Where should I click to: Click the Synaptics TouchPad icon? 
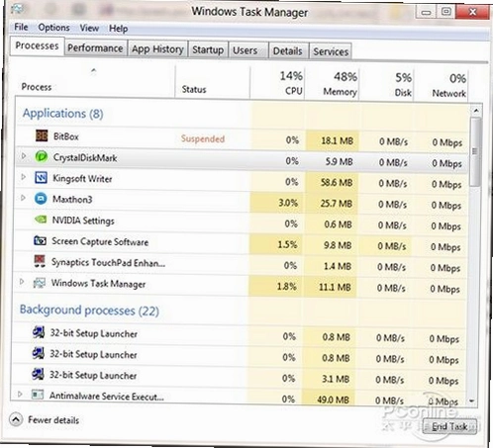pyautogui.click(x=40, y=261)
